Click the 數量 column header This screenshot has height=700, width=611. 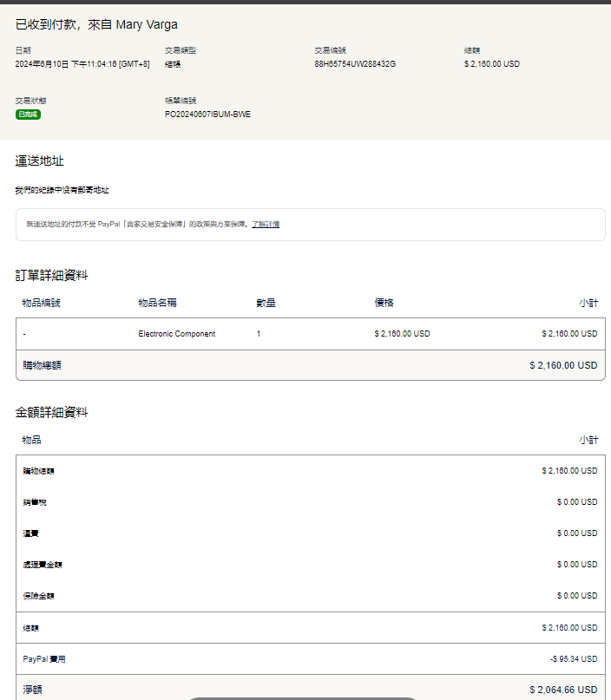click(x=266, y=303)
